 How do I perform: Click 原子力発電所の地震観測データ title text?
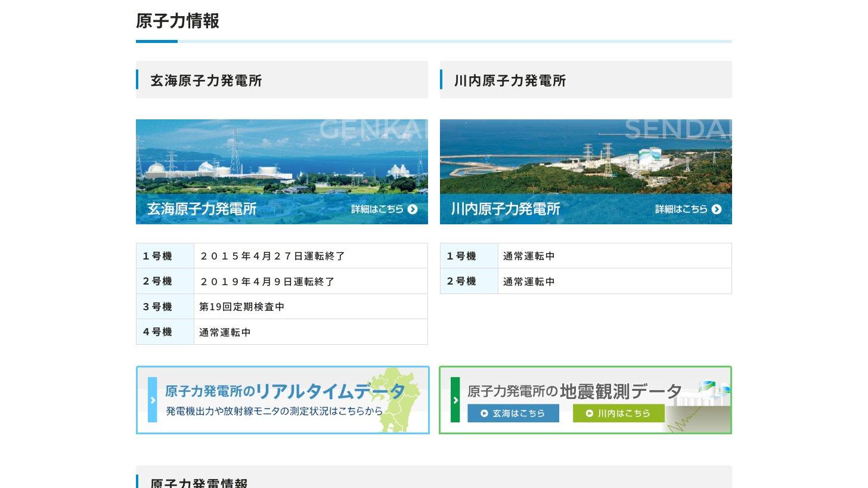pos(575,391)
